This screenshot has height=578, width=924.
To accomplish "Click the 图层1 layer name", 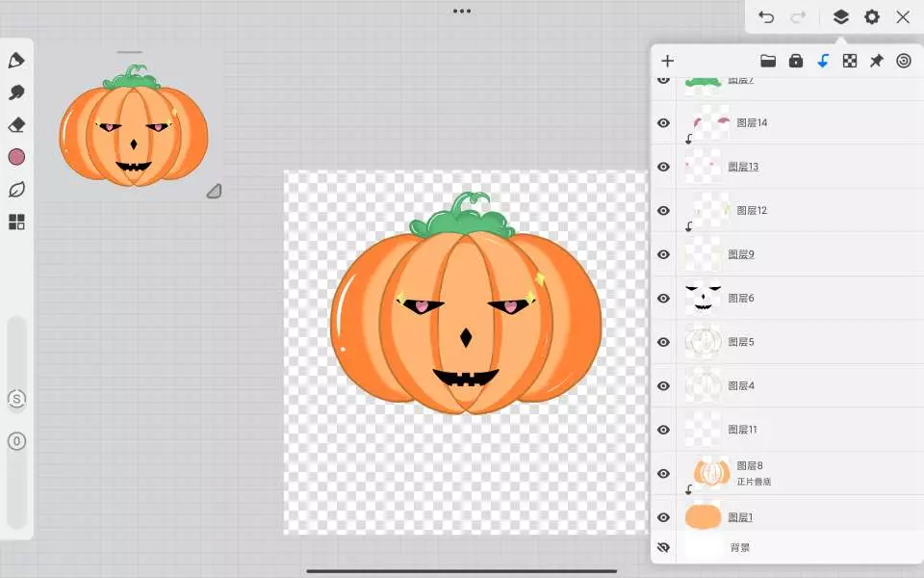I will pyautogui.click(x=740, y=517).
